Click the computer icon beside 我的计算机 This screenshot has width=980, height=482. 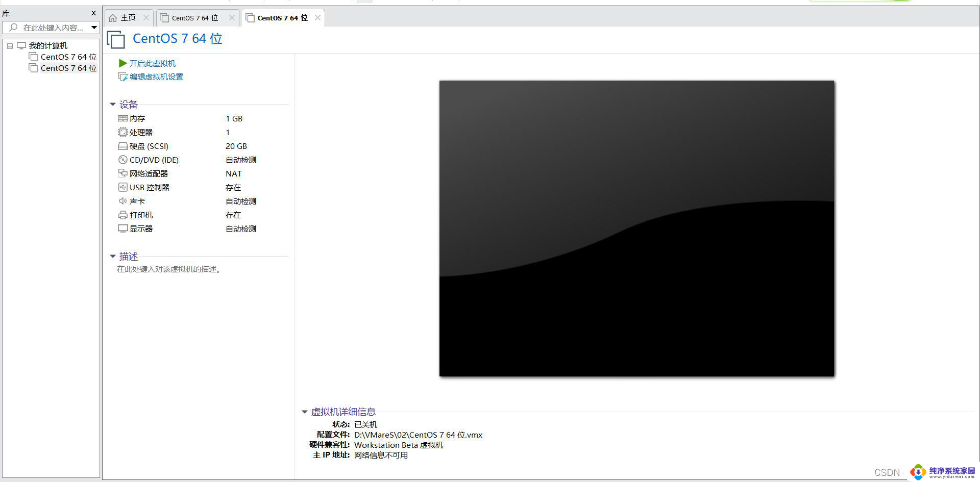(x=21, y=46)
